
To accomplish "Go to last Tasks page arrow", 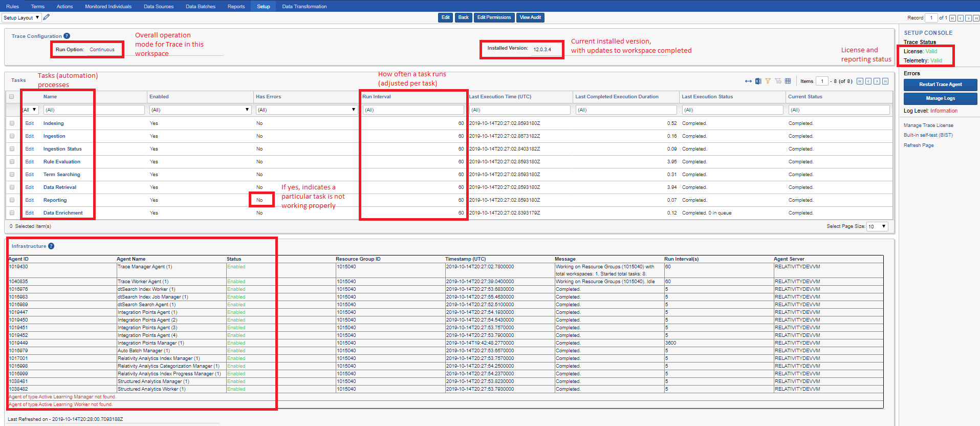I will (885, 81).
